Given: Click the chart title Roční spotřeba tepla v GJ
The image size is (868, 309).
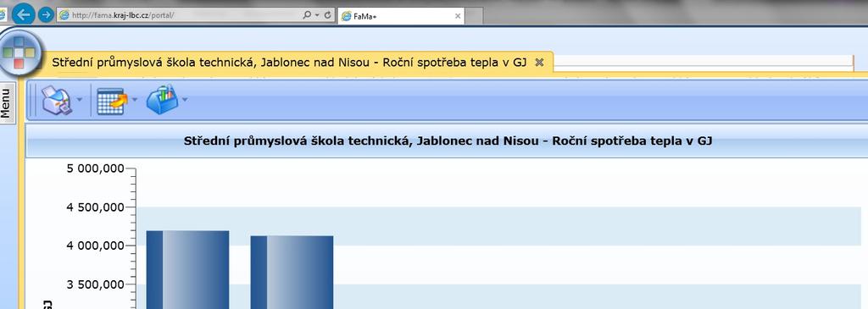Looking at the screenshot, I should pyautogui.click(x=448, y=141).
